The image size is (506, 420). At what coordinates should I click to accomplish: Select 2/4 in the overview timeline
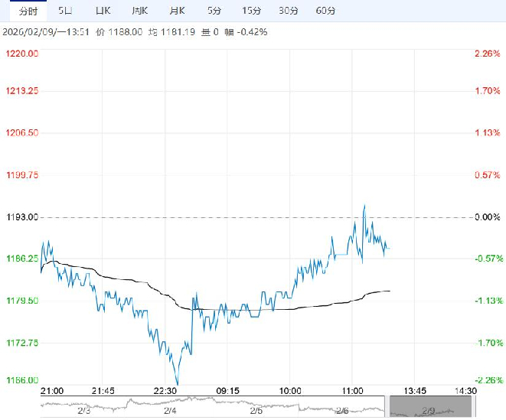point(170,411)
